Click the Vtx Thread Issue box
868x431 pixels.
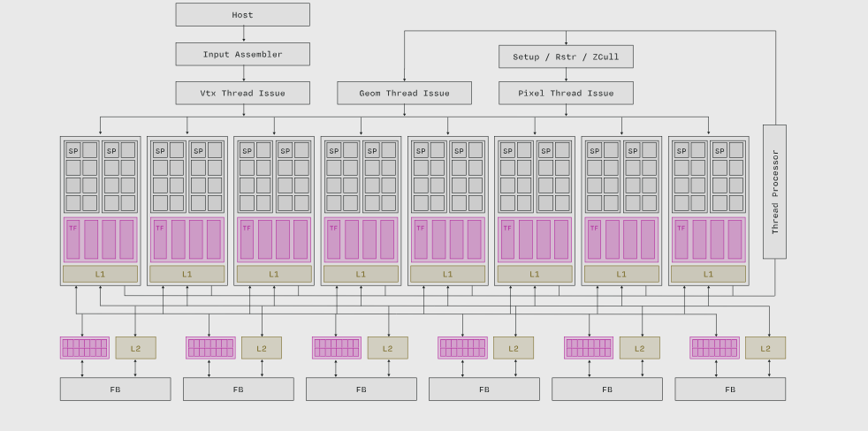coord(242,93)
